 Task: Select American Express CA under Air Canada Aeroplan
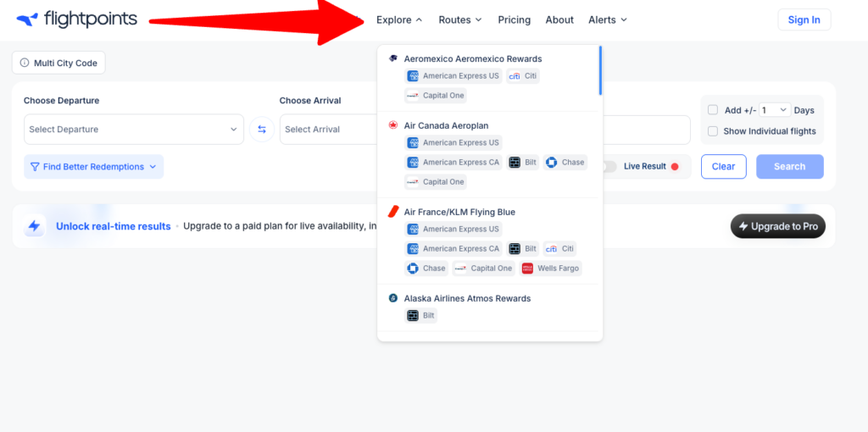(x=453, y=162)
